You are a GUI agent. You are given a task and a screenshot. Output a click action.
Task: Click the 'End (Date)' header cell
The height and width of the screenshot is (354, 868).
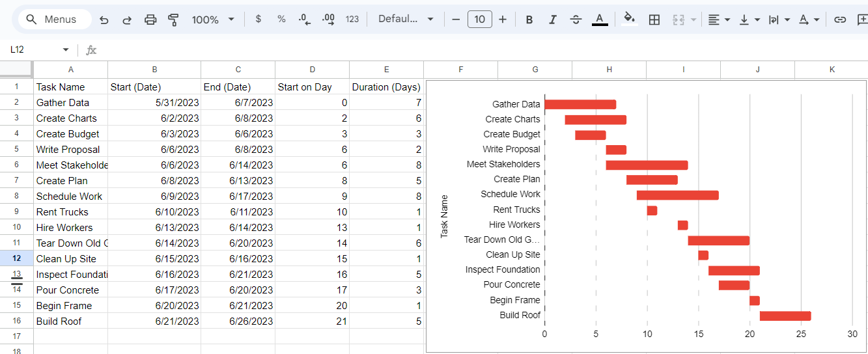point(238,87)
